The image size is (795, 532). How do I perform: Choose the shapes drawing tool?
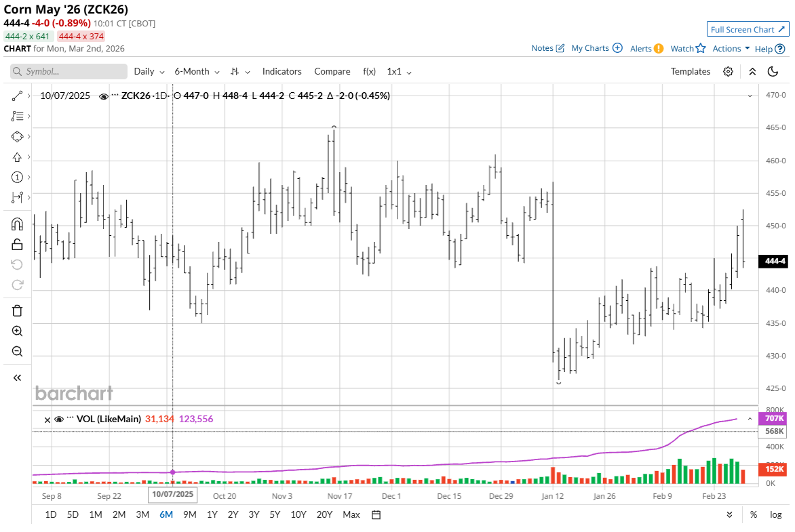17,136
